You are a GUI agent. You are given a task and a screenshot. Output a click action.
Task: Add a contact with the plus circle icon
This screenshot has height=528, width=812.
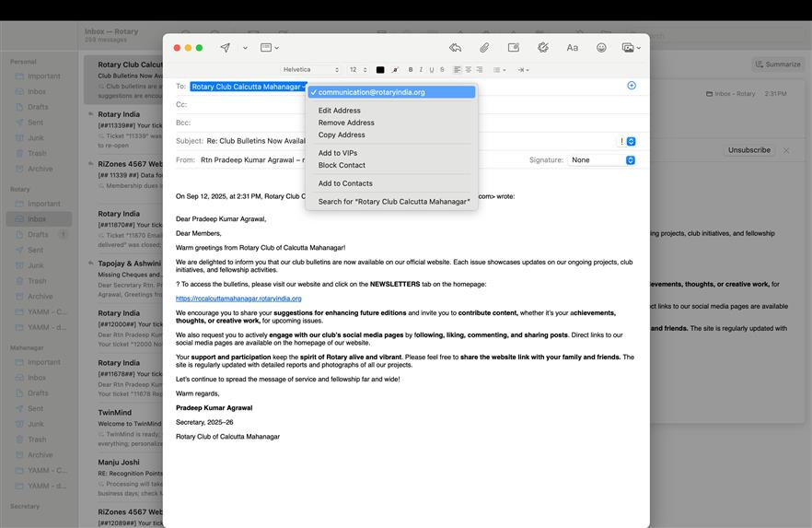click(632, 86)
